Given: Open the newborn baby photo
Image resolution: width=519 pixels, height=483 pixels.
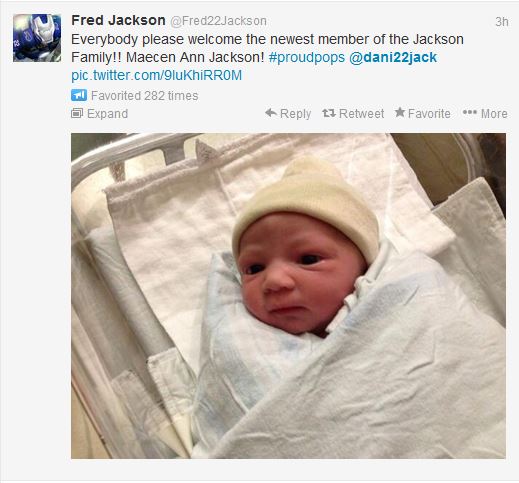Looking at the screenshot, I should point(288,296).
